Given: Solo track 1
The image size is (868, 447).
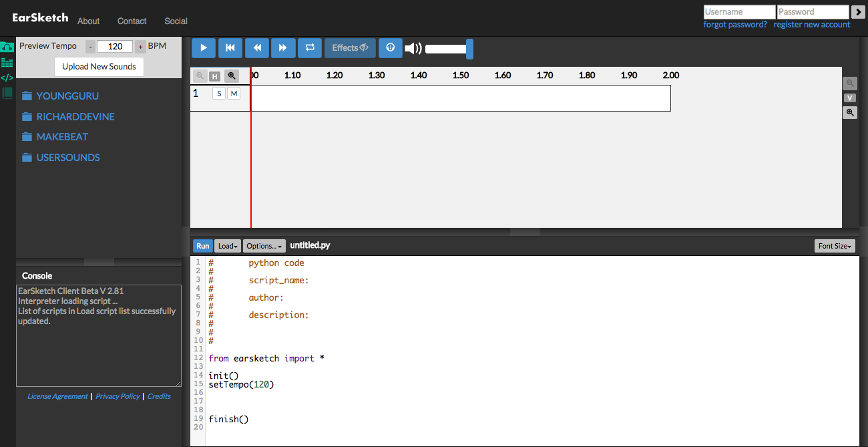Looking at the screenshot, I should point(219,94).
